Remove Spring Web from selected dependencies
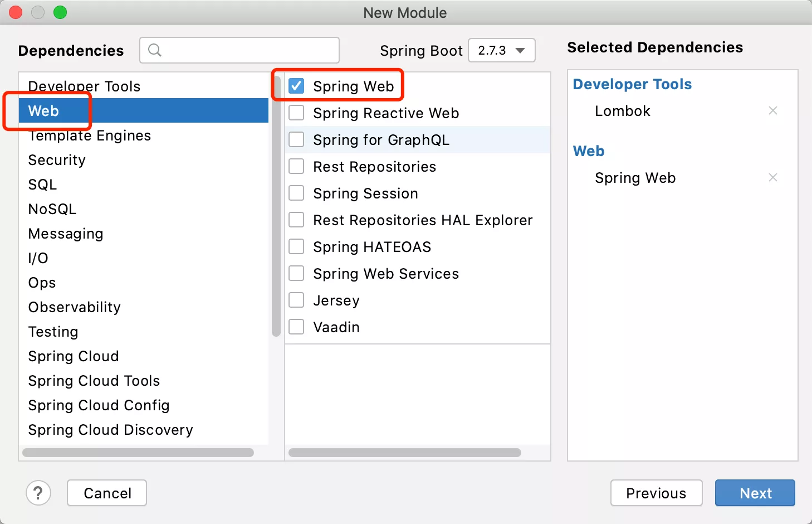Screen dimensions: 812x524 click(773, 177)
